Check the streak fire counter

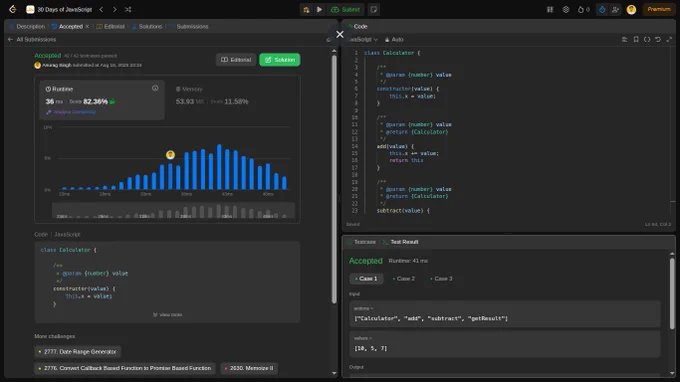click(584, 9)
